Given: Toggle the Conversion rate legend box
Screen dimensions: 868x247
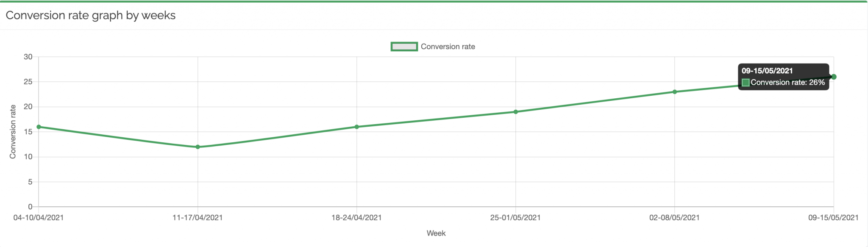Looking at the screenshot, I should click(404, 47).
